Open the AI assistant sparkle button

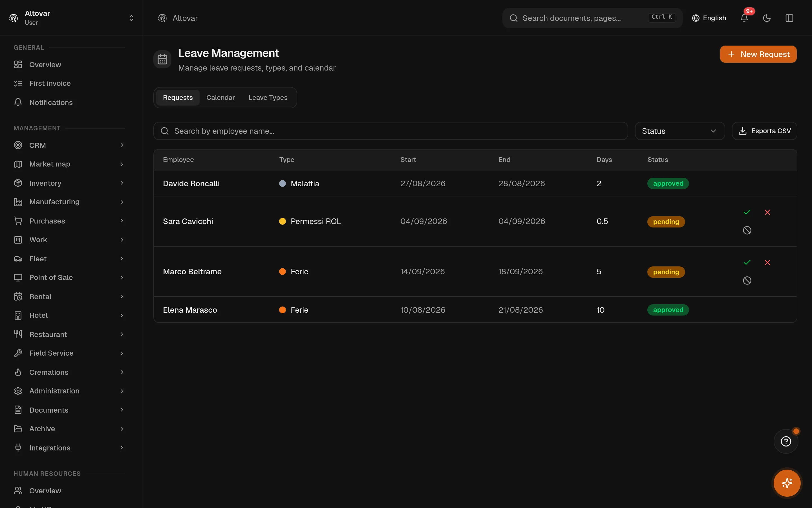787,483
